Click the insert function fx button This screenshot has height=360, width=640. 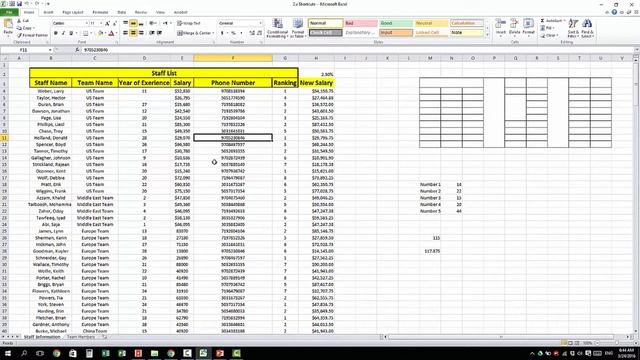(78, 49)
